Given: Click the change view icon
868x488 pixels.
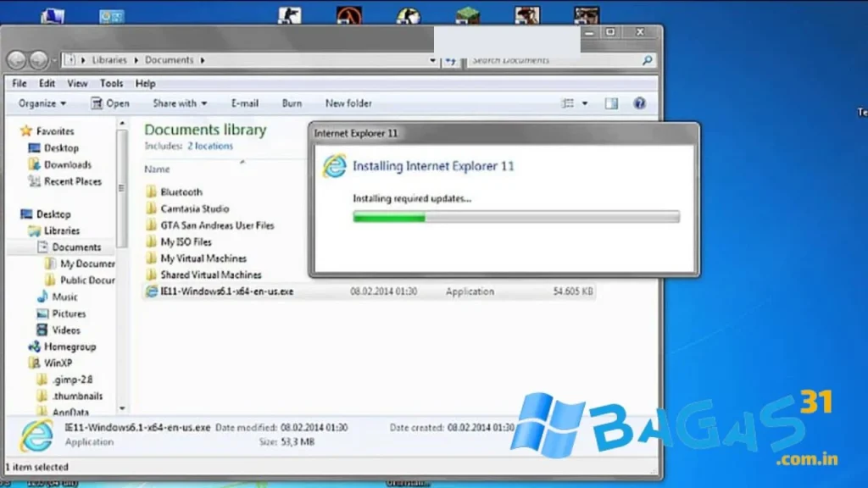Looking at the screenshot, I should pos(567,103).
